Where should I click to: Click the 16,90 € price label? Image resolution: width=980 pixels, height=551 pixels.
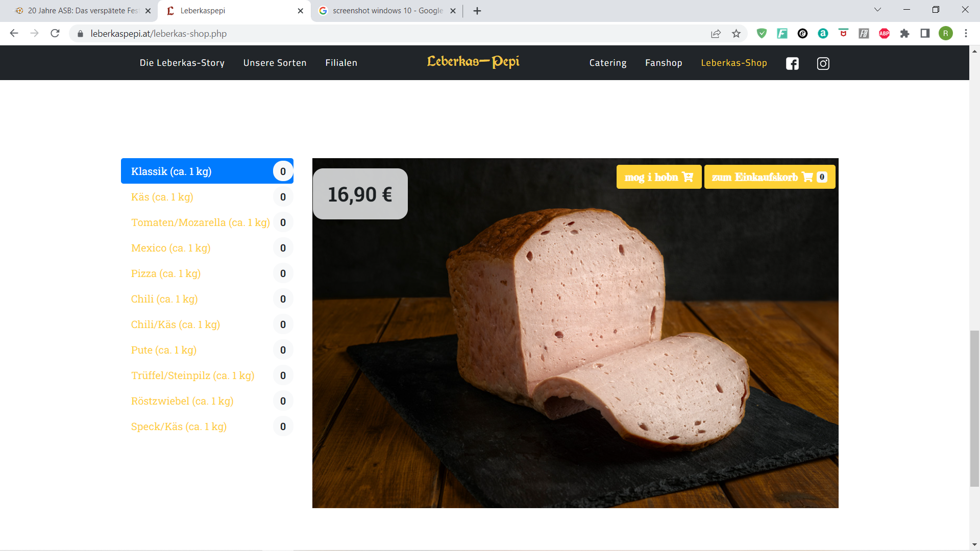point(360,194)
